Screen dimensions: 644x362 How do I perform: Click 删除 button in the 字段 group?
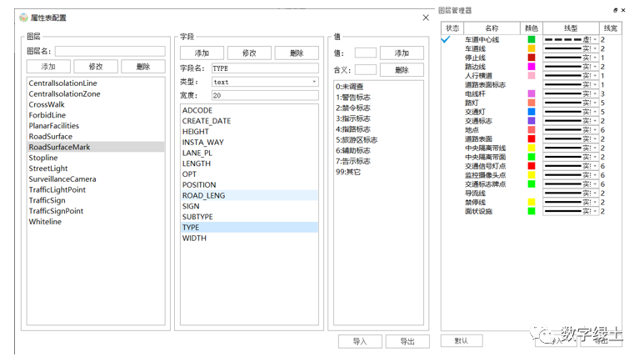point(297,53)
